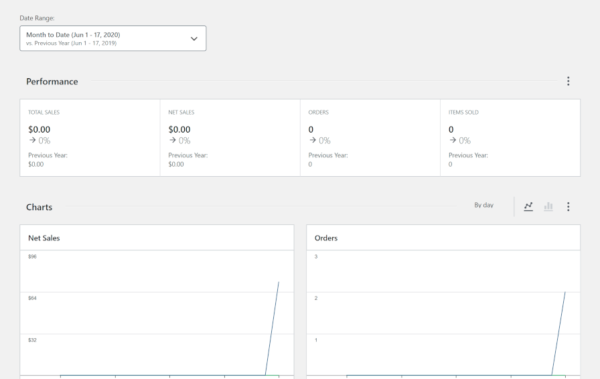The width and height of the screenshot is (600, 379).
Task: Click the $32 axis label in Net Sales chart
Action: coord(33,340)
